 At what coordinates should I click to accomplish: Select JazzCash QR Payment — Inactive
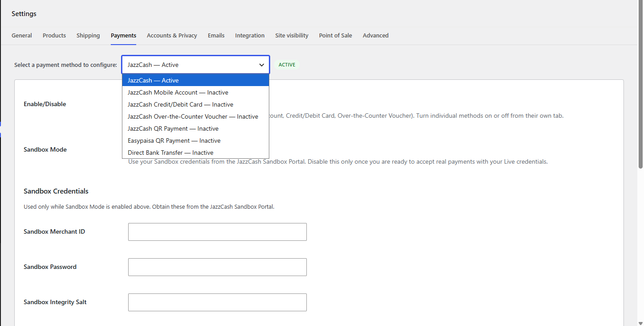click(196, 128)
